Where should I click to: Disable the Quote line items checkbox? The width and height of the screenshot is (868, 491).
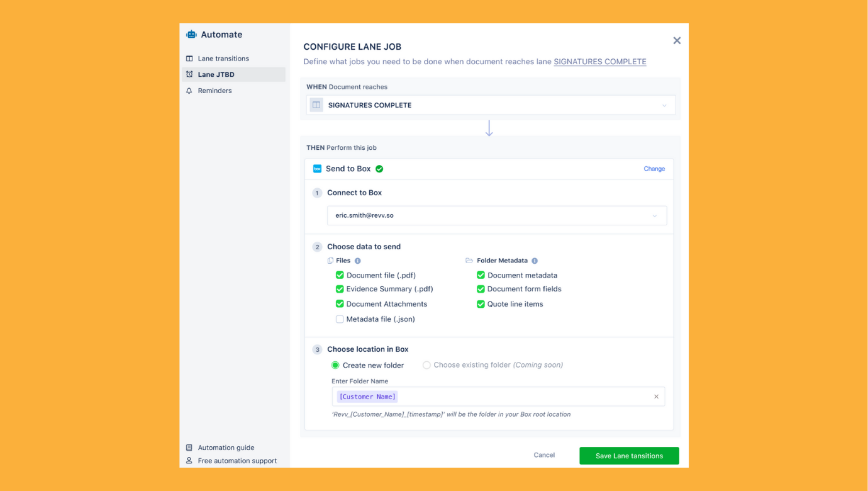tap(480, 304)
